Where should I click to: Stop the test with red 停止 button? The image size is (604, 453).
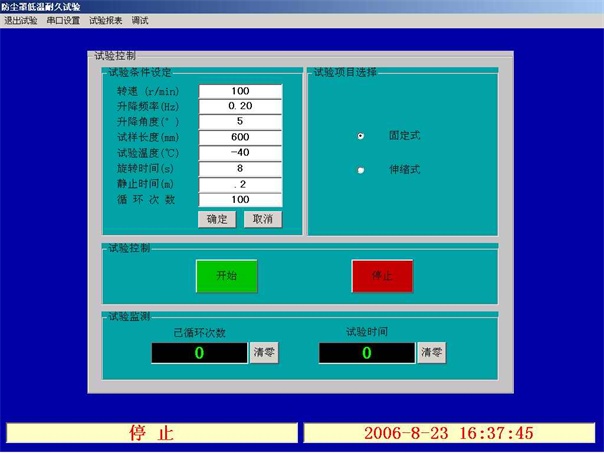point(382,275)
